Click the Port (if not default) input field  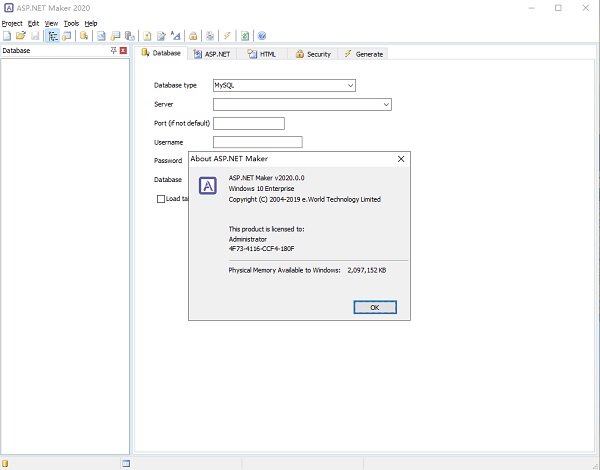[249, 123]
